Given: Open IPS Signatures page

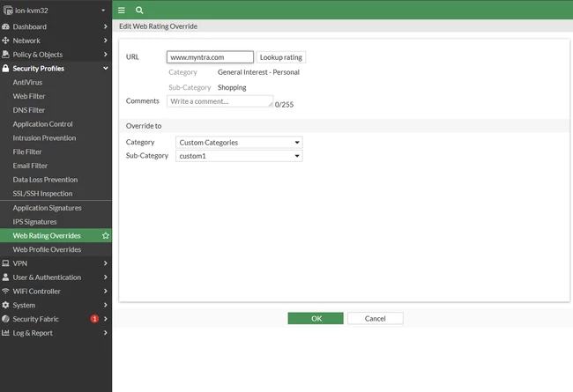Looking at the screenshot, I should tap(56, 222).
